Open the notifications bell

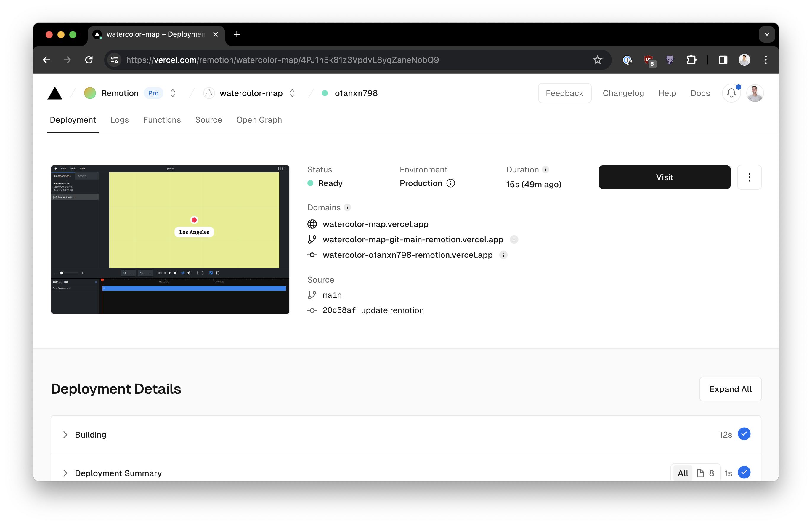pyautogui.click(x=731, y=93)
